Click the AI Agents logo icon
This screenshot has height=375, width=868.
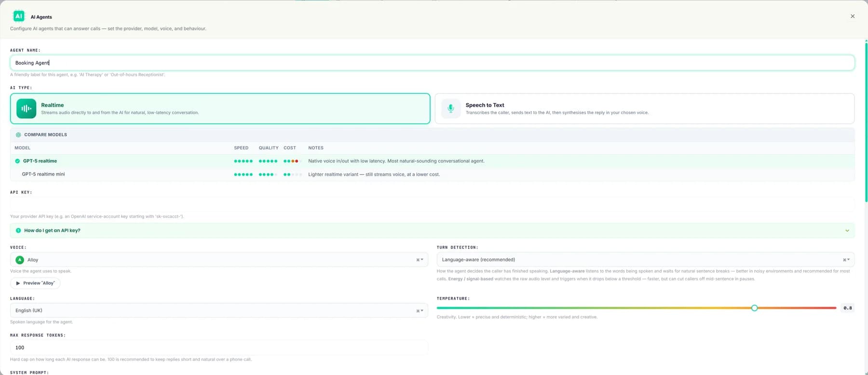pos(19,16)
